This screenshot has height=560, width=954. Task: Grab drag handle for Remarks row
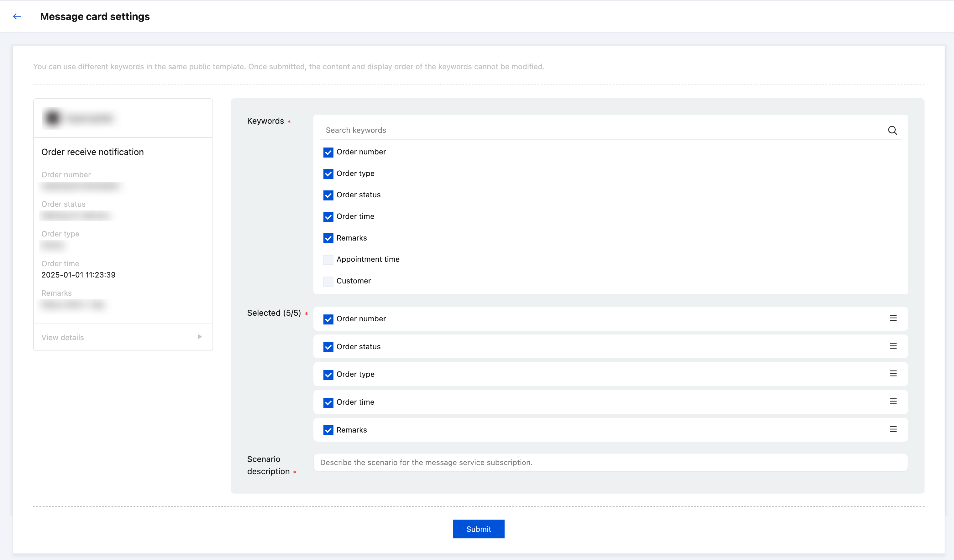tap(893, 429)
